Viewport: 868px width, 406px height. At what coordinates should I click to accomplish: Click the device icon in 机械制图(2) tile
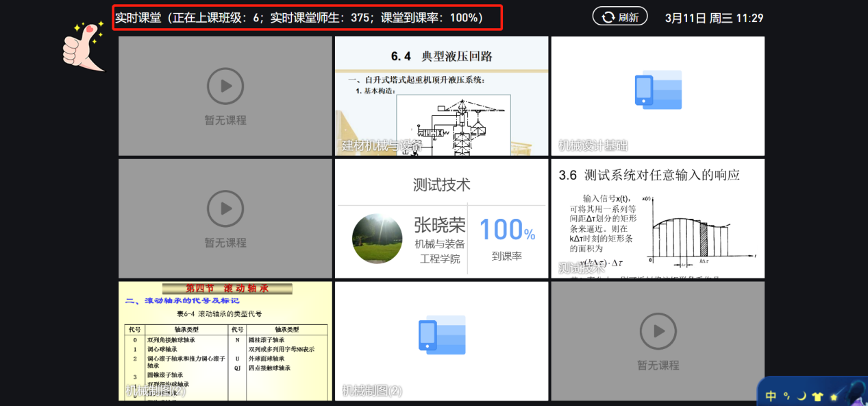pyautogui.click(x=442, y=335)
